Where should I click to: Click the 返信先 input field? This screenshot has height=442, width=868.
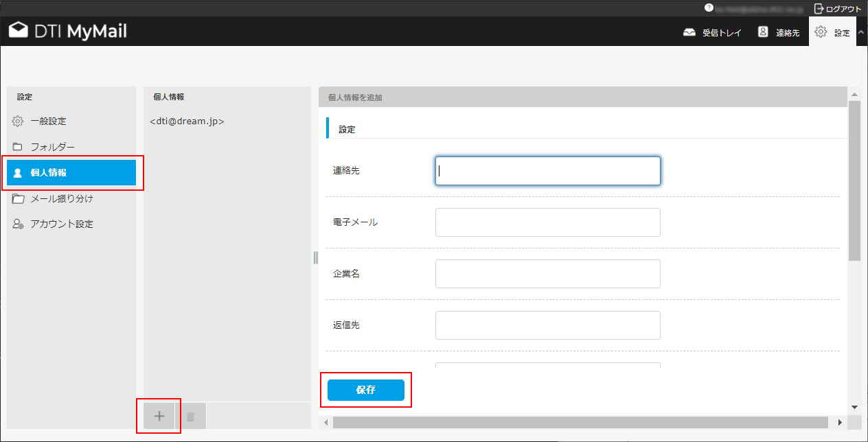point(548,325)
